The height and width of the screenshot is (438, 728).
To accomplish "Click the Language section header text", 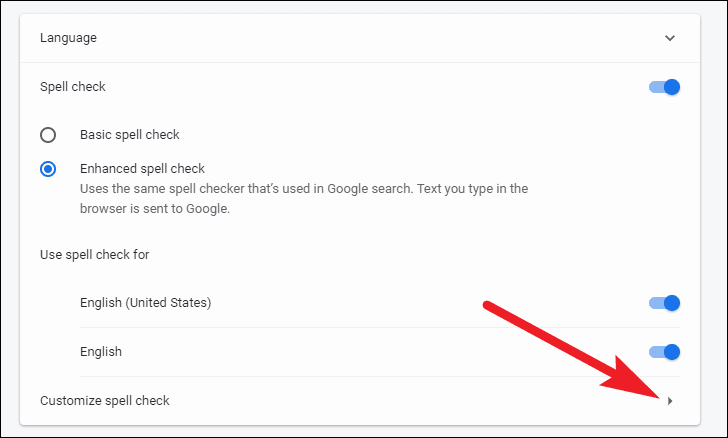I will pos(68,38).
